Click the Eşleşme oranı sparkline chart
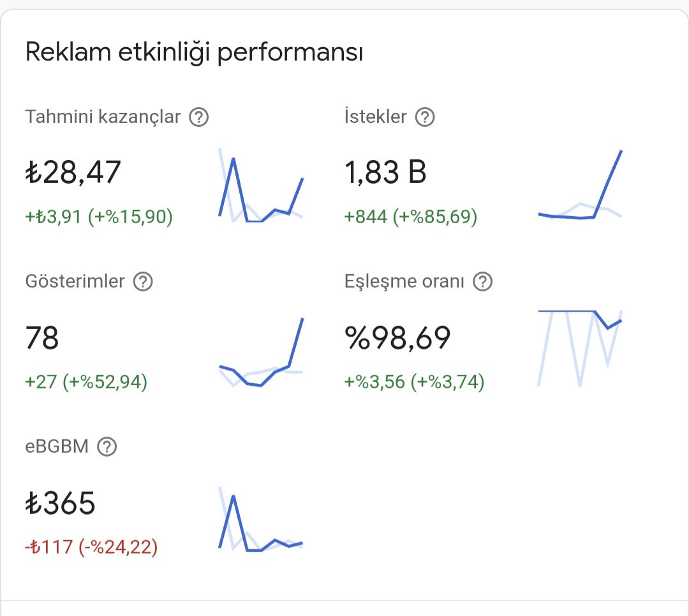The height and width of the screenshot is (616, 689). coord(580,348)
